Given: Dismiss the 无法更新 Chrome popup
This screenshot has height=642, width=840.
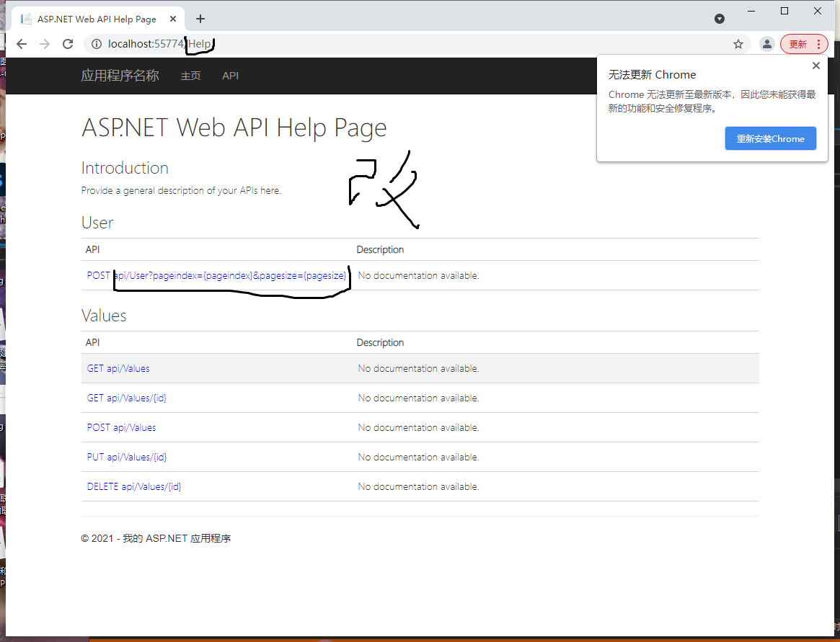Looking at the screenshot, I should [x=816, y=66].
